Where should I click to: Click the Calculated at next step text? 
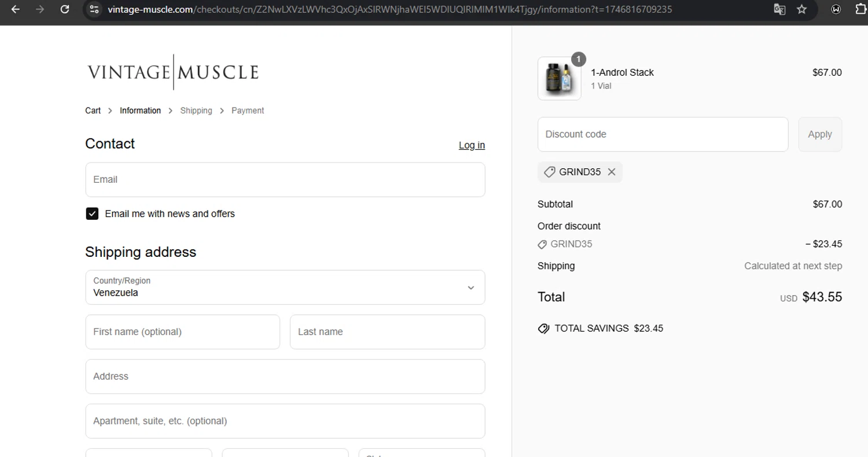pyautogui.click(x=793, y=266)
